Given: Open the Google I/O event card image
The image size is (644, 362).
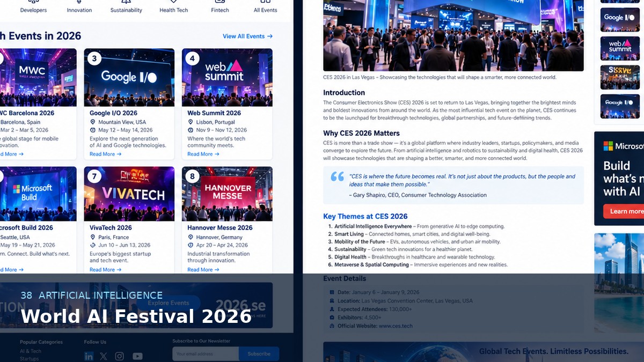Looking at the screenshot, I should tap(129, 77).
